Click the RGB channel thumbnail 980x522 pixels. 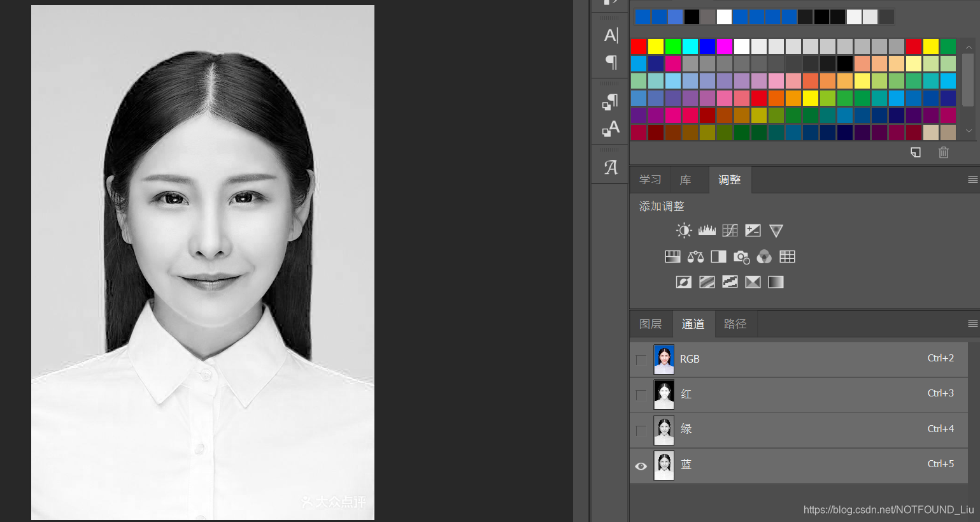[664, 359]
